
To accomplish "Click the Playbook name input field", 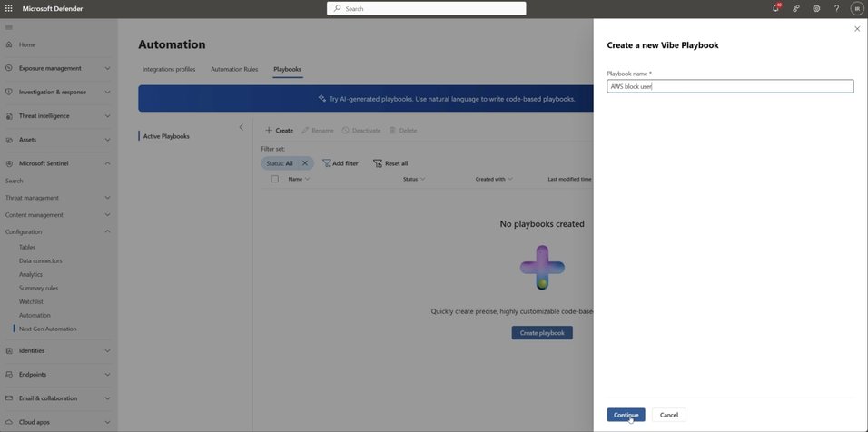I will click(730, 86).
